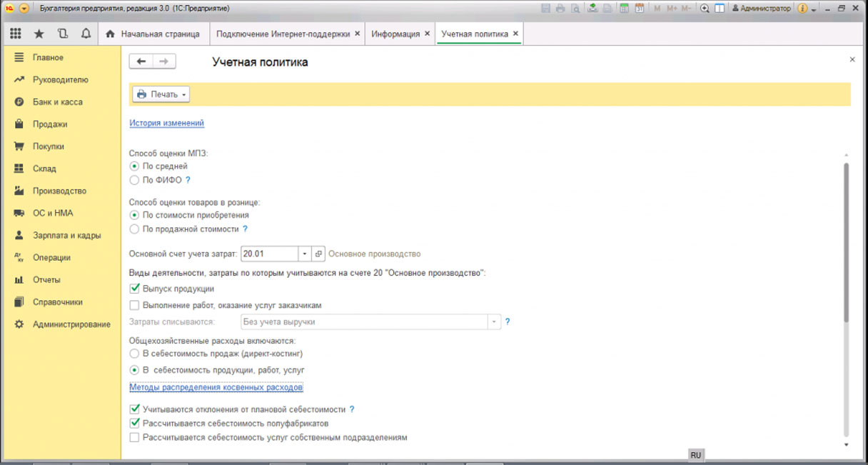Open the История изменений link

166,123
